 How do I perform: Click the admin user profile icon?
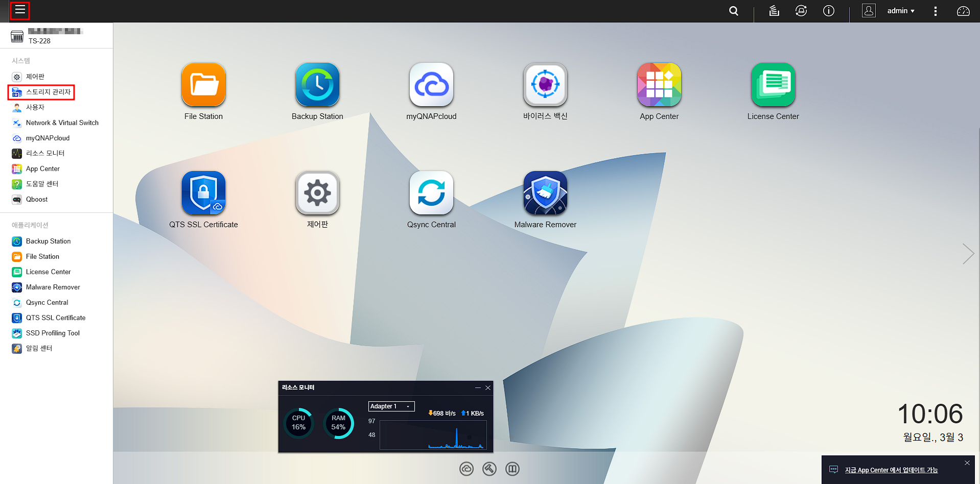coord(869,11)
